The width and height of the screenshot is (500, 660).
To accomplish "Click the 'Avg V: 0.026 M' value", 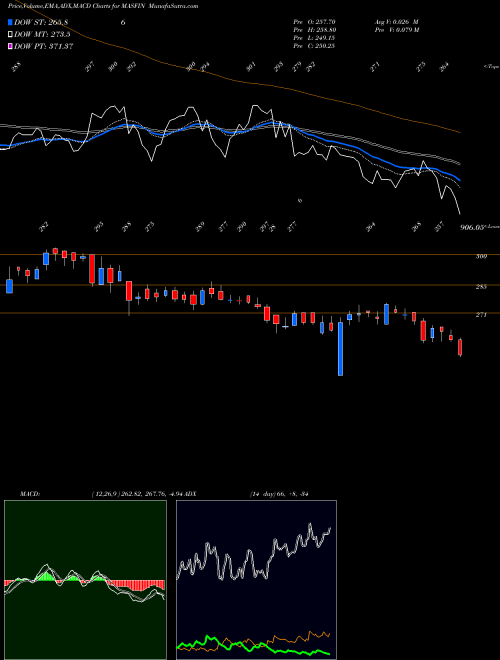I will [x=396, y=22].
